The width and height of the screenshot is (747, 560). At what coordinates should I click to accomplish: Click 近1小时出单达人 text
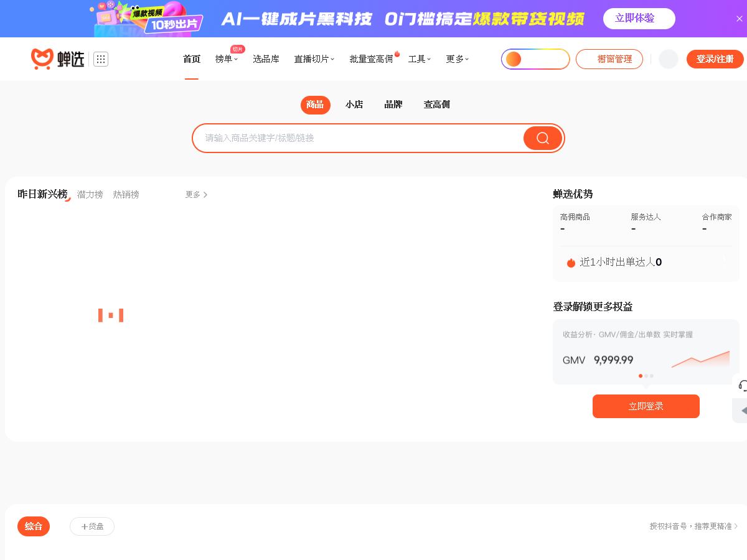tap(618, 262)
